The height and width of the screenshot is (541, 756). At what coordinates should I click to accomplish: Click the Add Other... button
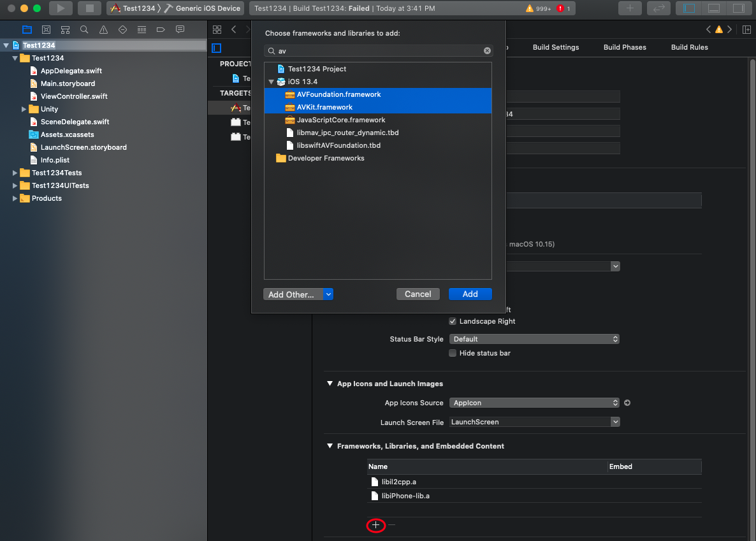[293, 294]
